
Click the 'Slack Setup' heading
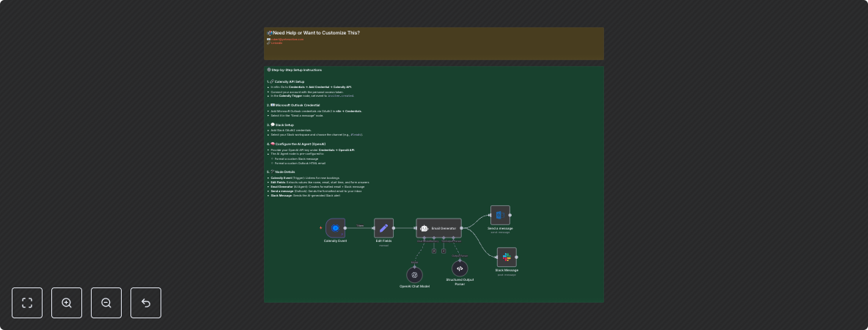coord(284,125)
